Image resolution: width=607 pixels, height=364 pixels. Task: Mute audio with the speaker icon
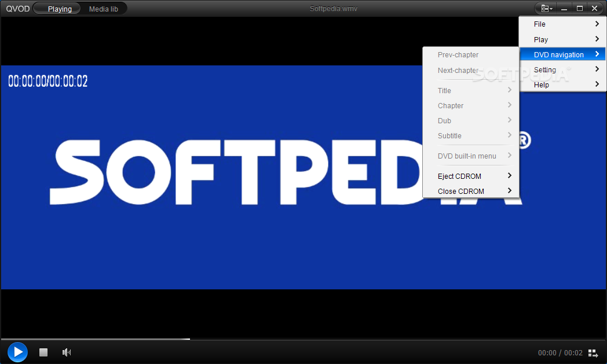[67, 352]
